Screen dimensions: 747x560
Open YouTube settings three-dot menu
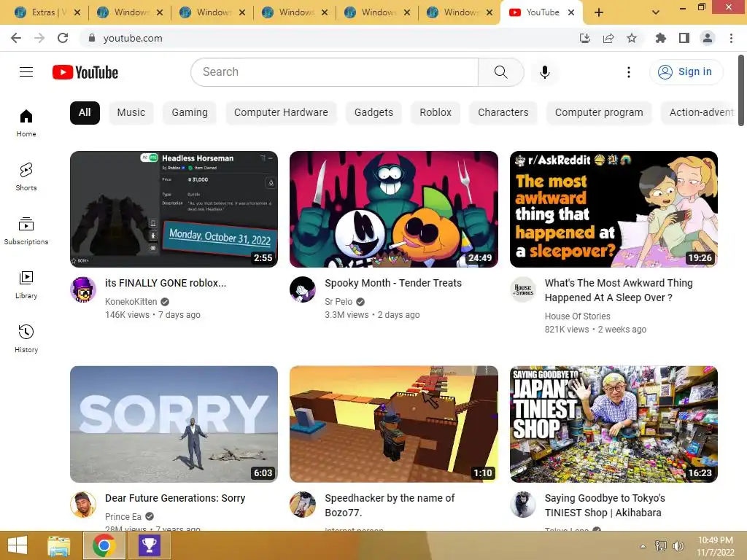point(629,72)
